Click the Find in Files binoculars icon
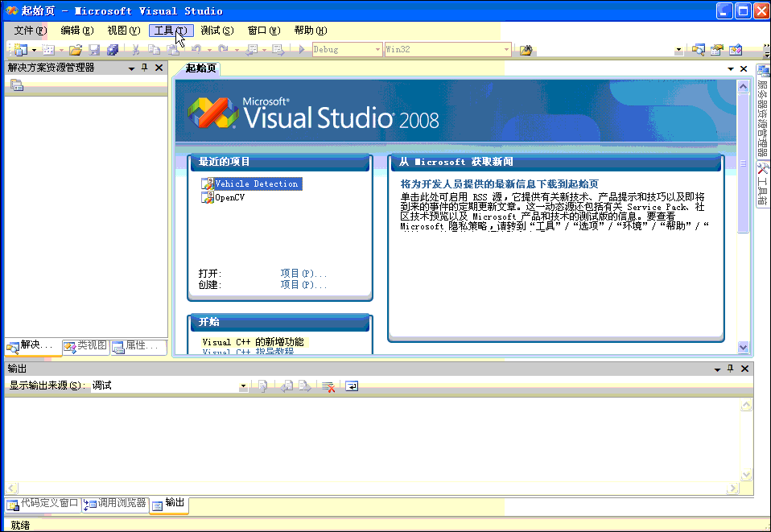The height and width of the screenshot is (532, 771). [526, 50]
